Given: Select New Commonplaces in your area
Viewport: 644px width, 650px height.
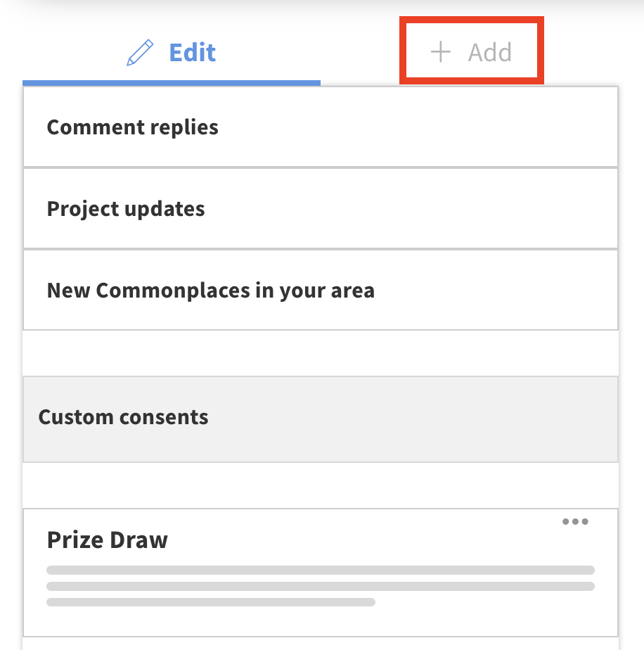Looking at the screenshot, I should 321,290.
